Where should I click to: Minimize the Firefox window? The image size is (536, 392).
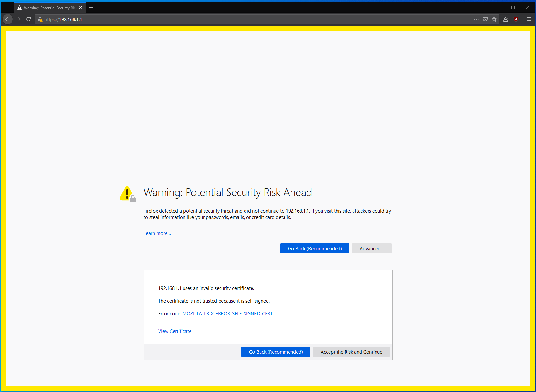pyautogui.click(x=498, y=7)
